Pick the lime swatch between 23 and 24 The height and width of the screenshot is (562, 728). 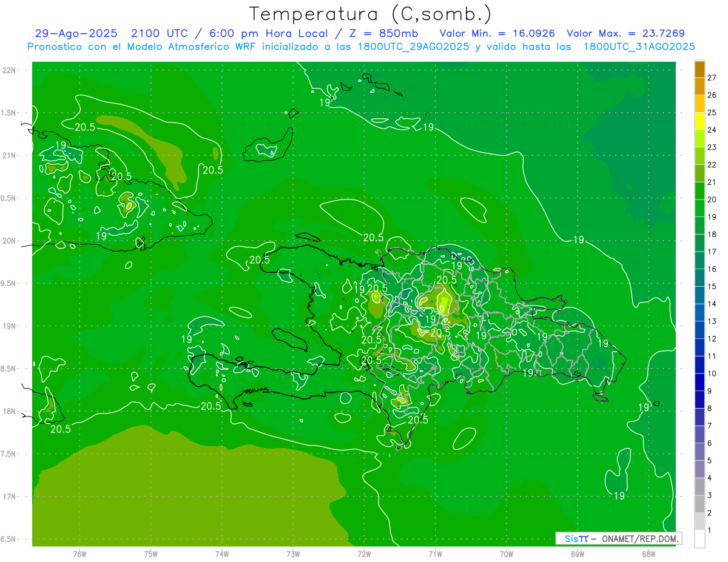click(699, 138)
